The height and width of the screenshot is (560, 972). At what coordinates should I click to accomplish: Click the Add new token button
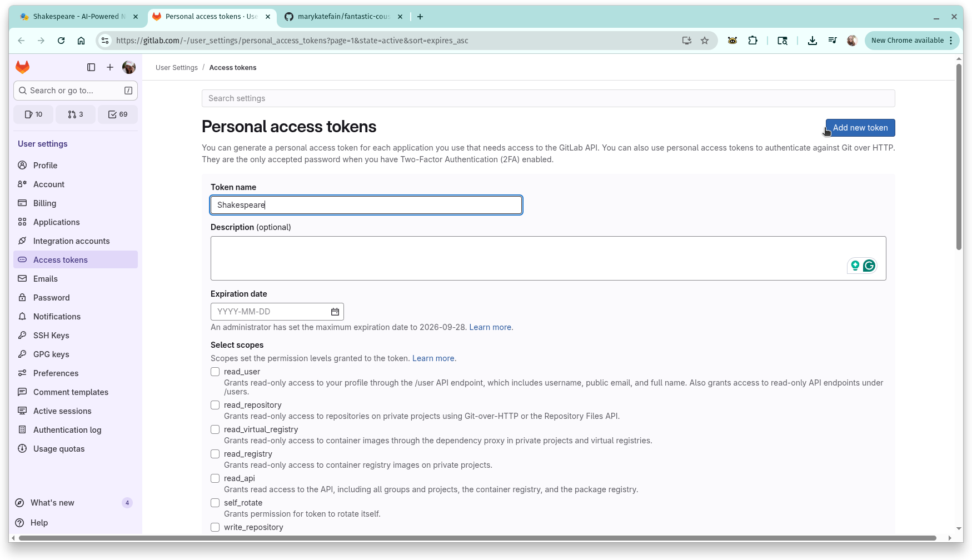pyautogui.click(x=860, y=127)
